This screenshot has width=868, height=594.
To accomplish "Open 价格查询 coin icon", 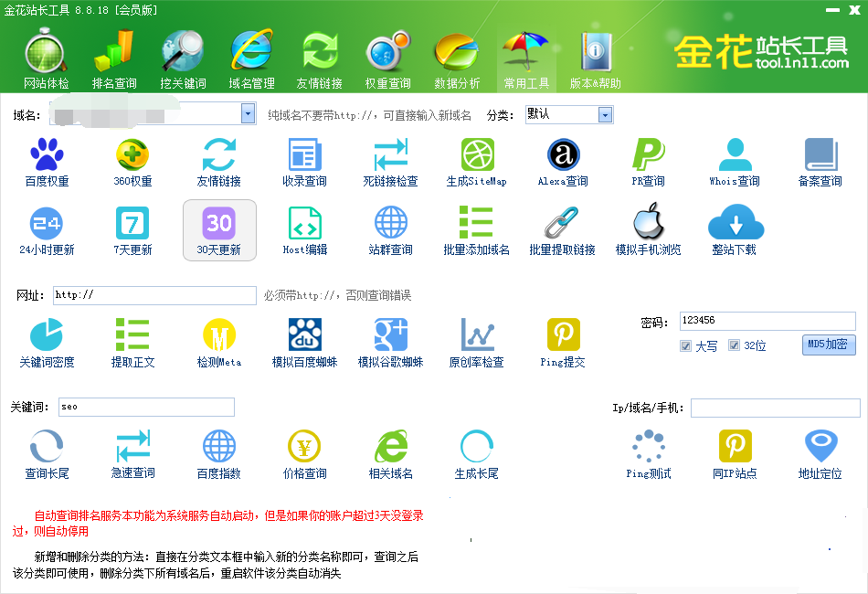I will click(305, 454).
